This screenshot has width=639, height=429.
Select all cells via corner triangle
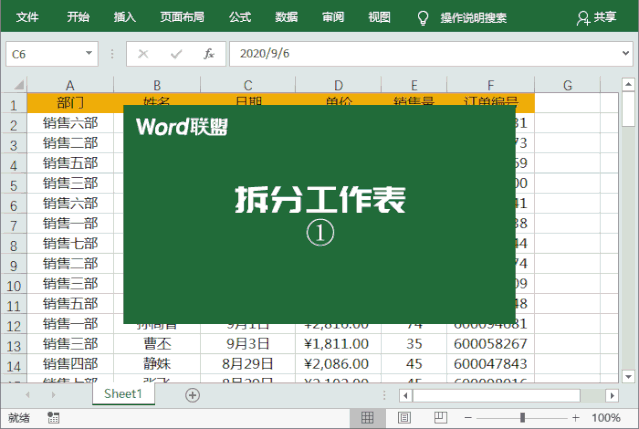tap(14, 86)
